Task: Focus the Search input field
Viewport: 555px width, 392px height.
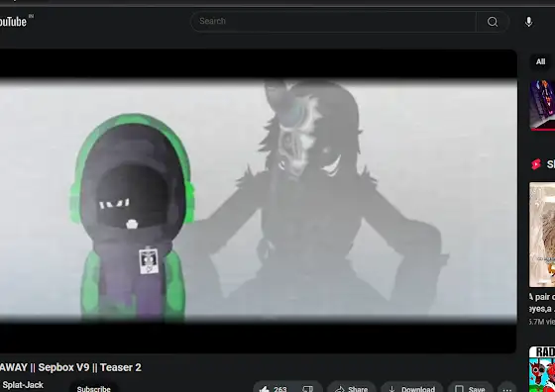Action: point(333,22)
